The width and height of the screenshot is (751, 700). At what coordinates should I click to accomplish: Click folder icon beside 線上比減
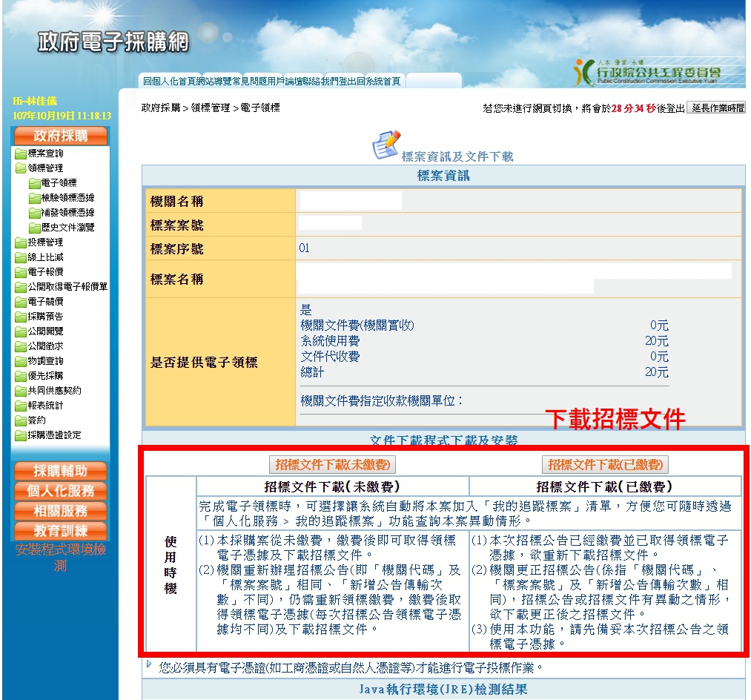[21, 257]
